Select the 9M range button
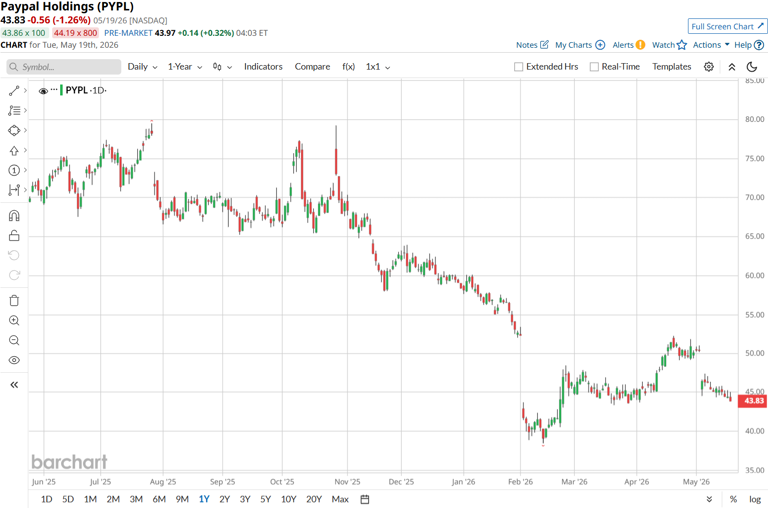The height and width of the screenshot is (508, 768). (x=182, y=499)
